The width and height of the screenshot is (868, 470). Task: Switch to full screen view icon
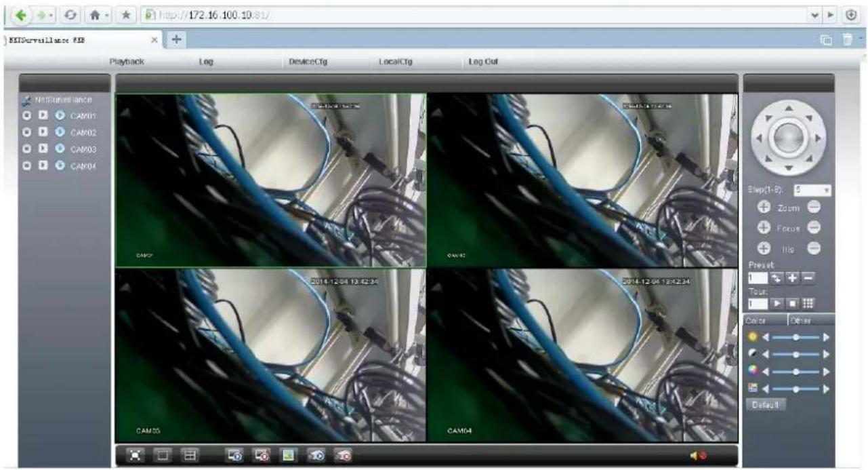[135, 456]
